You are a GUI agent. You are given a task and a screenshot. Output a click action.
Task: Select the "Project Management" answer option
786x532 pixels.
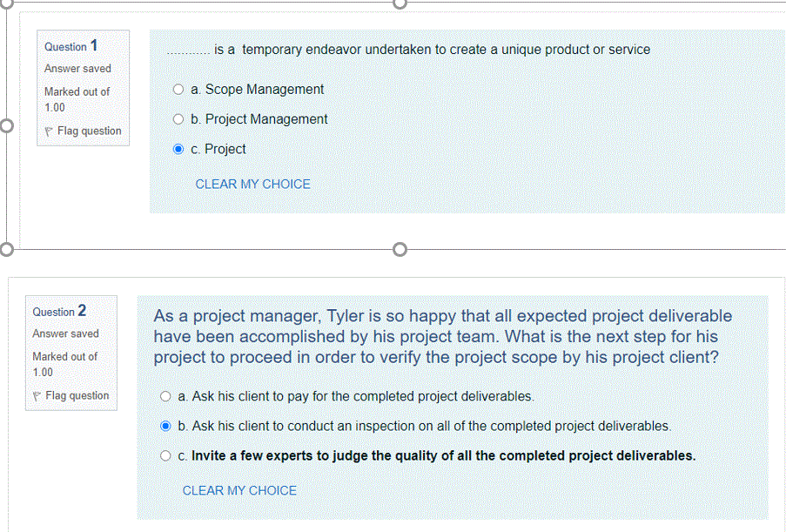178,118
